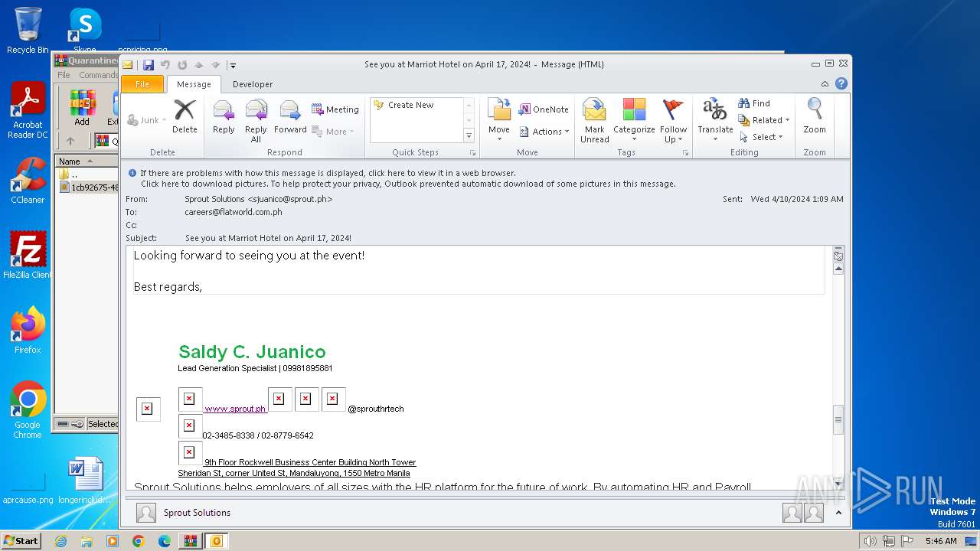Launch Google Chrome from the desktop

click(28, 410)
